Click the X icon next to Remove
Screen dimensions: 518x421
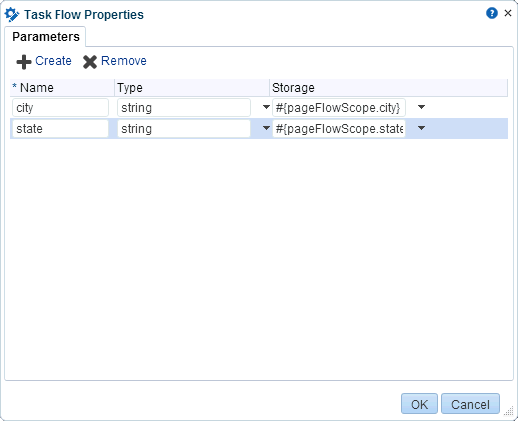(90, 62)
